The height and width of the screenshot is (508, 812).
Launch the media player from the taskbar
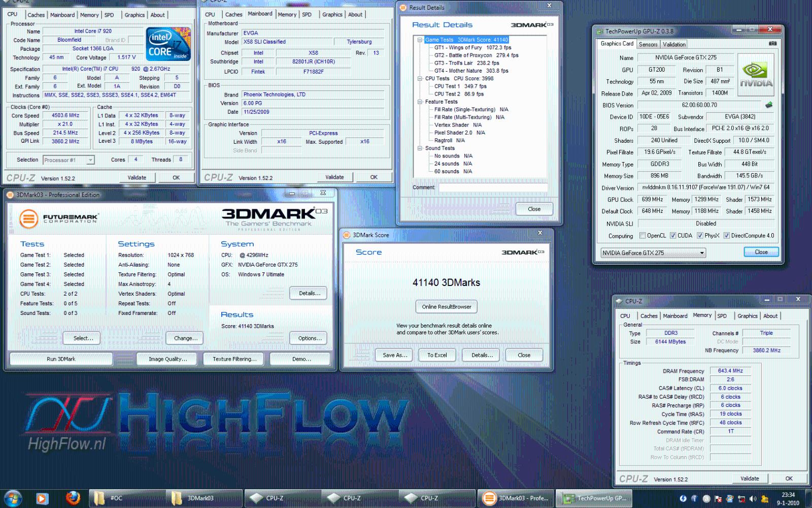tap(42, 498)
